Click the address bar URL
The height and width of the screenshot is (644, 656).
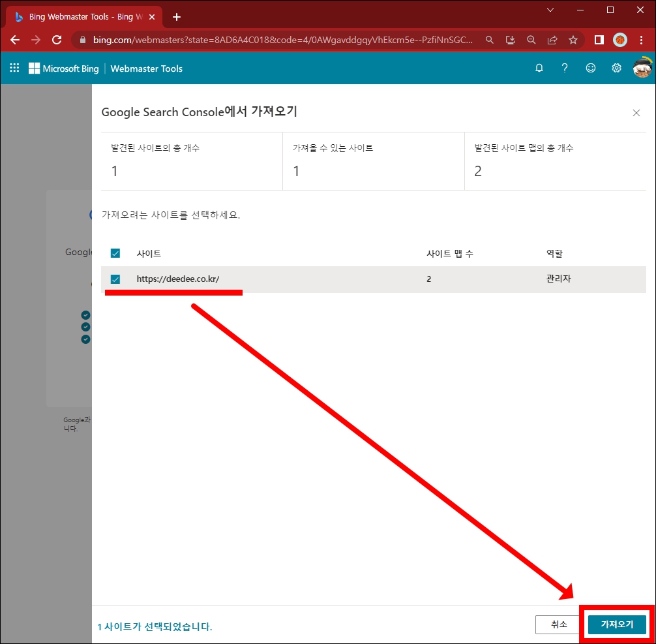[283, 40]
